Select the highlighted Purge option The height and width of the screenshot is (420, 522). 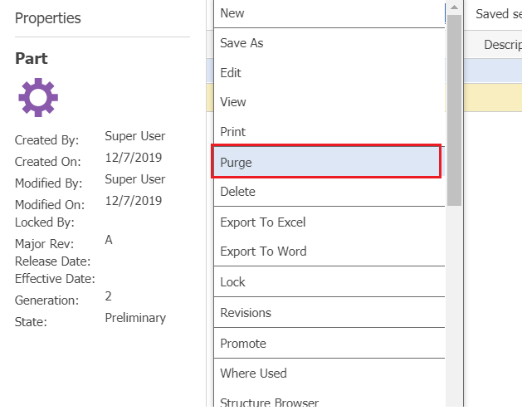236,163
